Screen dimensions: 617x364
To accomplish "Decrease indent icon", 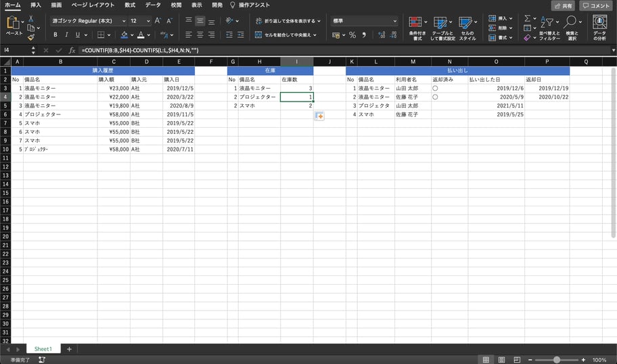I will click(x=229, y=35).
